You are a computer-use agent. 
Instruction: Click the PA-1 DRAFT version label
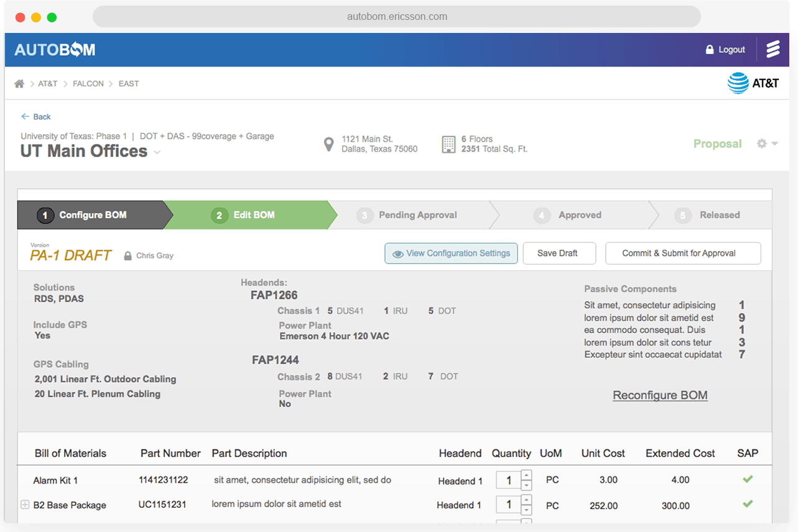[x=71, y=255]
